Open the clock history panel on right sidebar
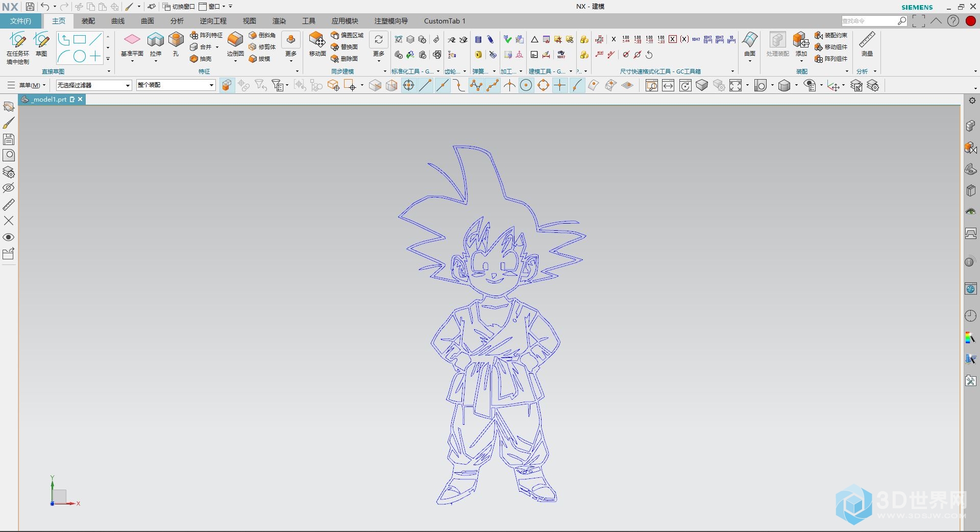 (x=971, y=316)
